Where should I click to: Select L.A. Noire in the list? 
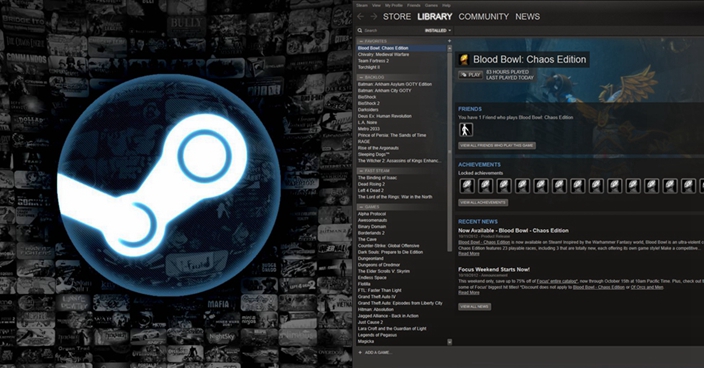pyautogui.click(x=367, y=122)
